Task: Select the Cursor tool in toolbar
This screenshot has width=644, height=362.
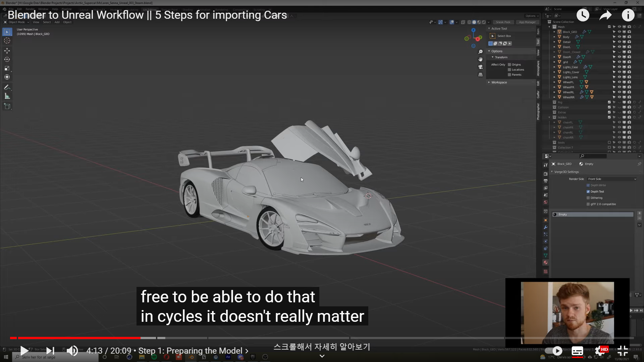Action: (7, 41)
